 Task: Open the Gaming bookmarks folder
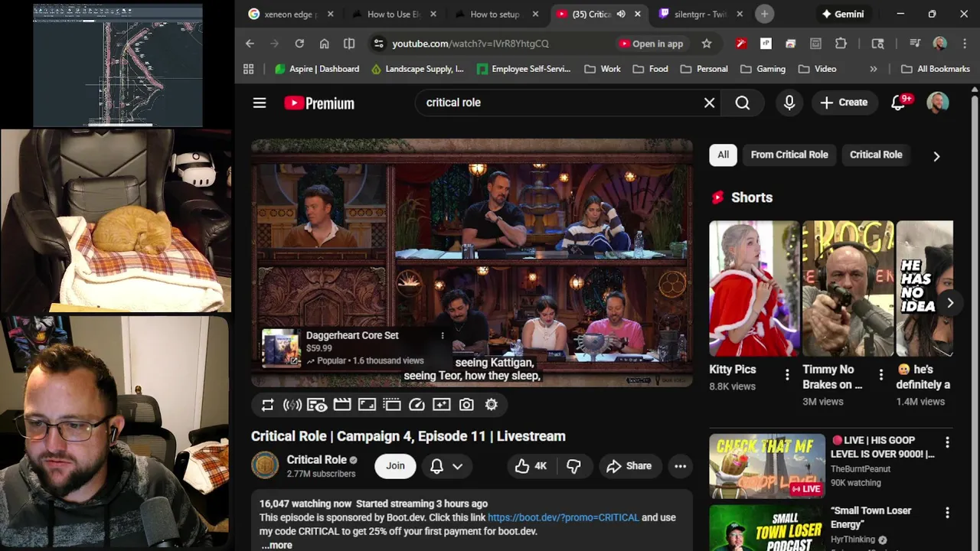point(763,69)
